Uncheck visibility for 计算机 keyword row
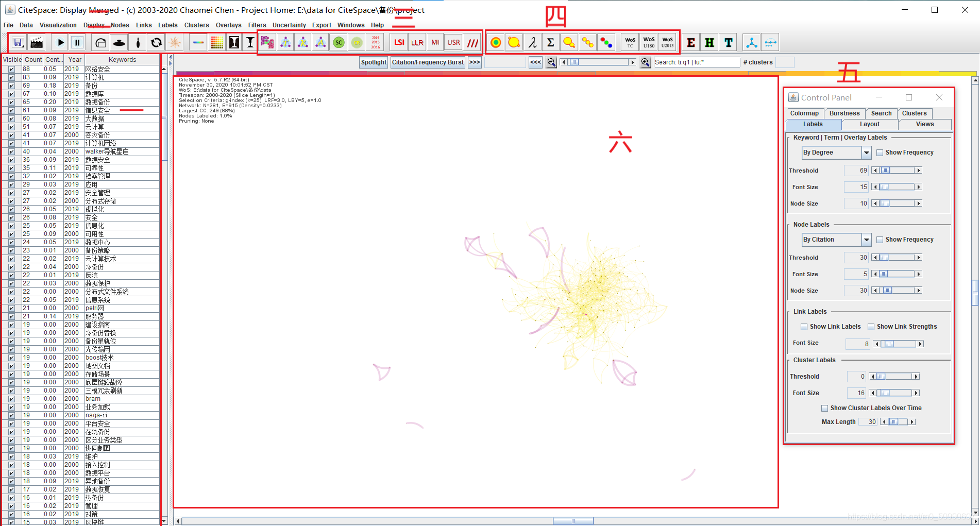 point(11,77)
